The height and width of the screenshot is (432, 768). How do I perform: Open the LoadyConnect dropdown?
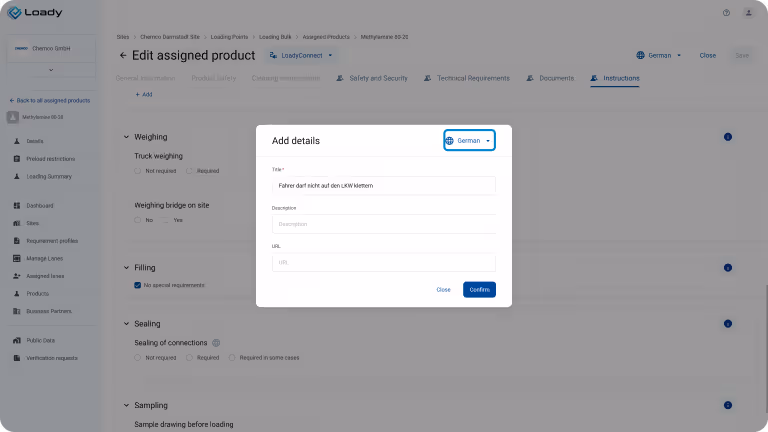tap(301, 55)
